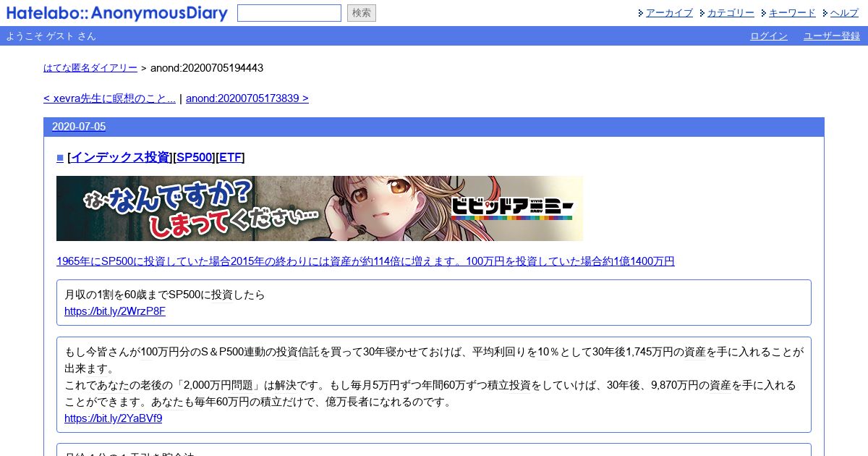Click the 検索 search button
This screenshot has width=868, height=456.
click(362, 13)
